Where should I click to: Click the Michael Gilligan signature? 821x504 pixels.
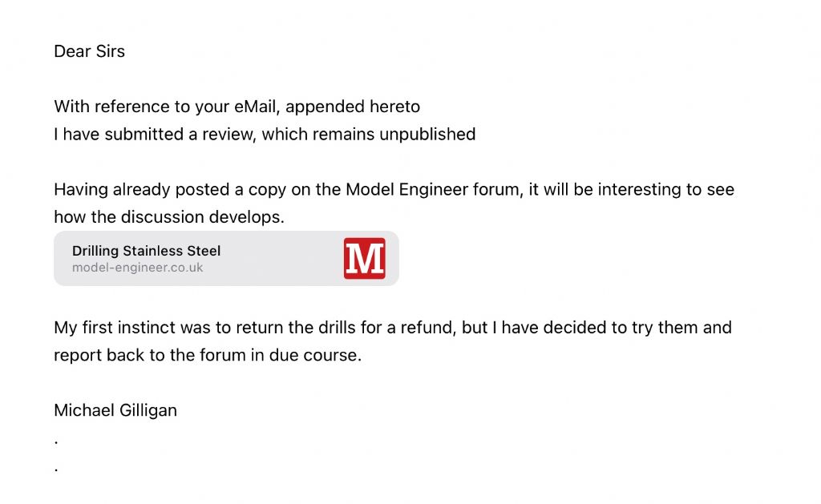pos(115,410)
